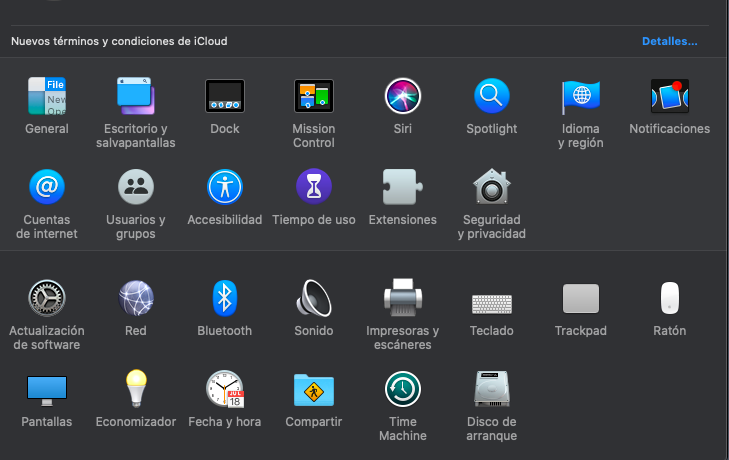Open Notificaciones preferences
This screenshot has height=460, width=729.
click(669, 97)
